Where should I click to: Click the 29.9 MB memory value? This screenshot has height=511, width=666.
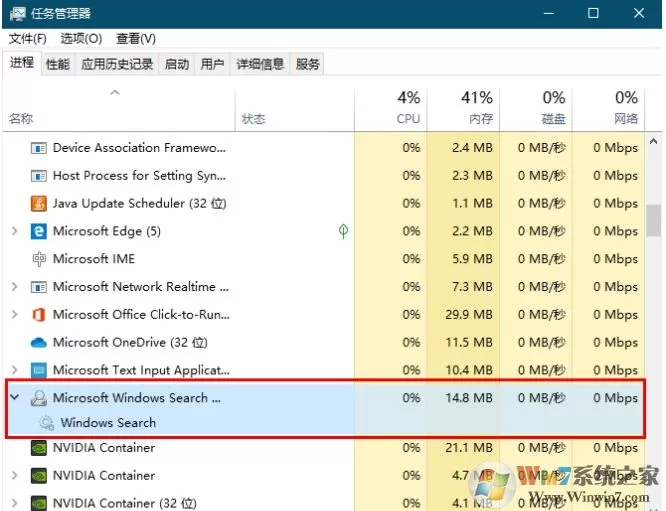pyautogui.click(x=469, y=315)
